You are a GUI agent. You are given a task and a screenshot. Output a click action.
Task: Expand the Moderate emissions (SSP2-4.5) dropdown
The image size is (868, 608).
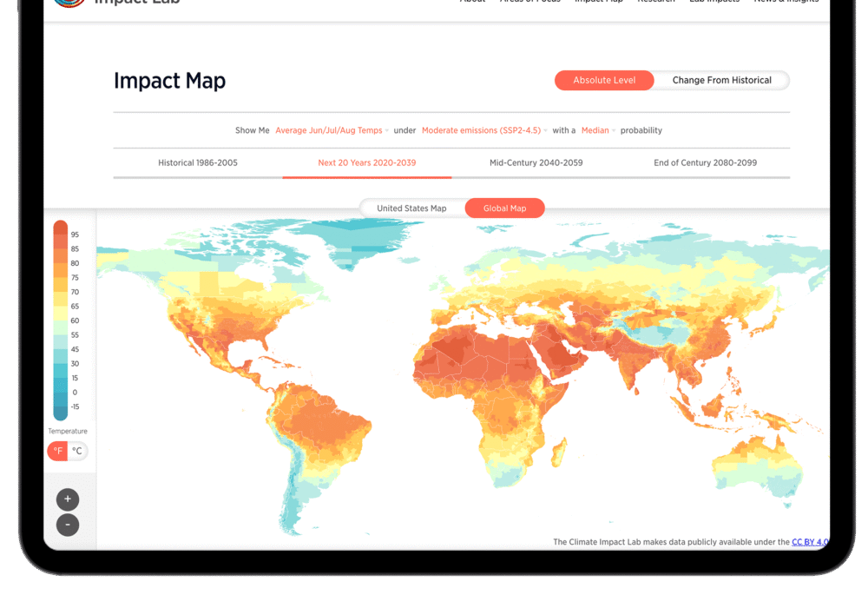click(x=483, y=130)
